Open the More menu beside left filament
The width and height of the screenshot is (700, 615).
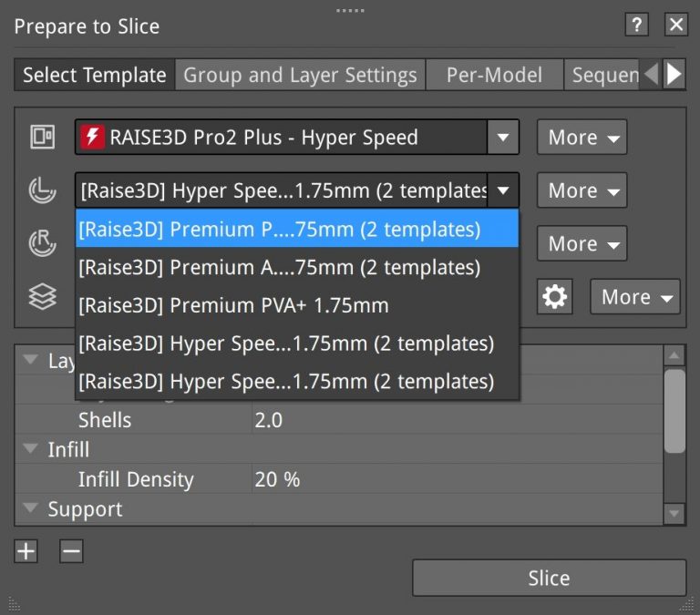(x=582, y=190)
